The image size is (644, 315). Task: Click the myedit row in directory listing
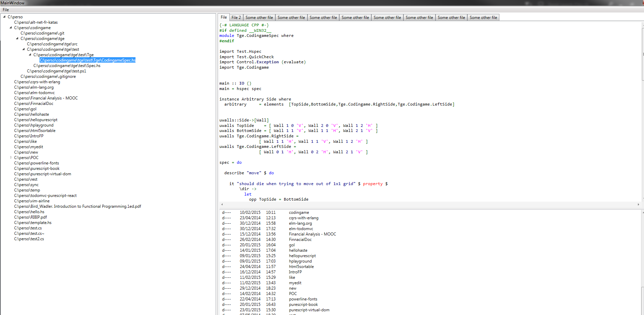(262, 283)
